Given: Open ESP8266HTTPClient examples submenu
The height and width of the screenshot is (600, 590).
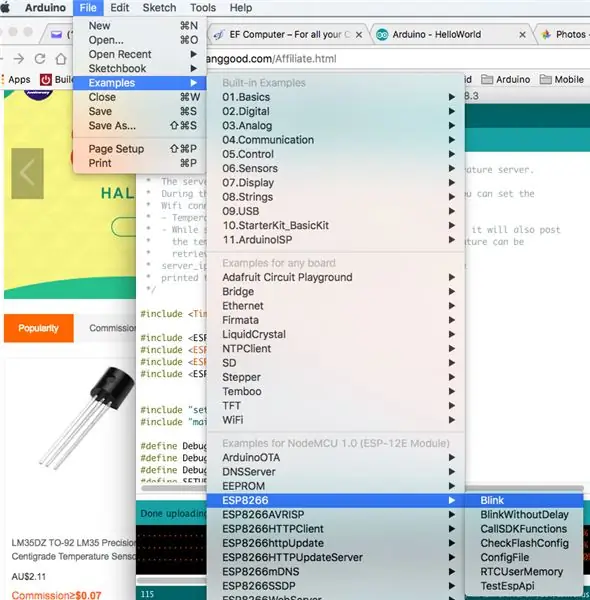Looking at the screenshot, I should (x=336, y=529).
